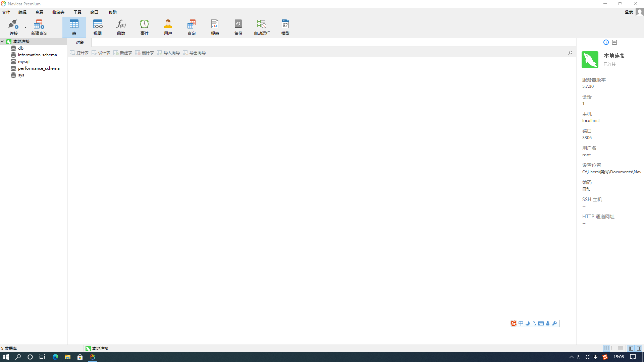Show the DDL panel icon
The width and height of the screenshot is (644, 362).
[614, 42]
